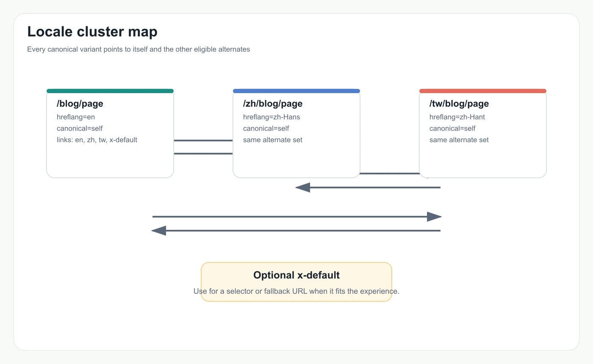Click "links: en, zh, tw, x-default" text
Viewport: 593px width, 364px height.
point(97,140)
